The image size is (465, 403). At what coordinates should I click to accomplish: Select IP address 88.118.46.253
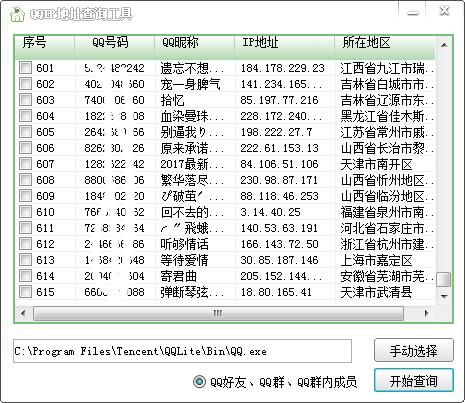tap(279, 196)
